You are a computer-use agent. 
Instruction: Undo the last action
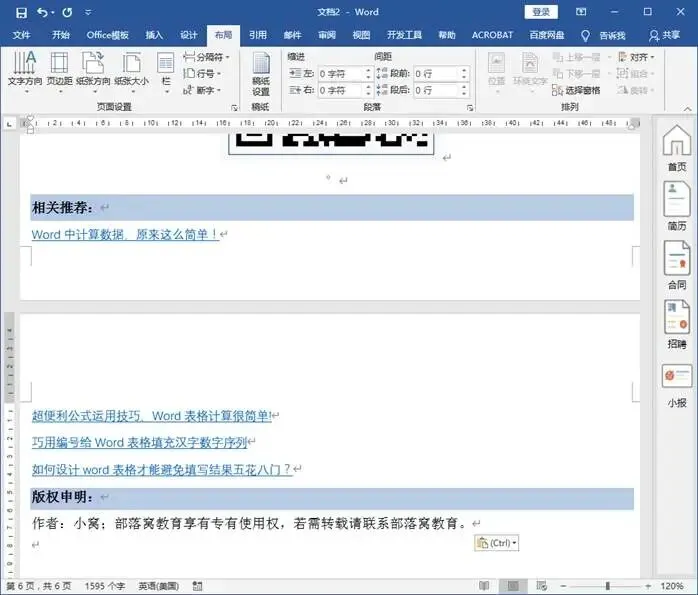tap(43, 12)
